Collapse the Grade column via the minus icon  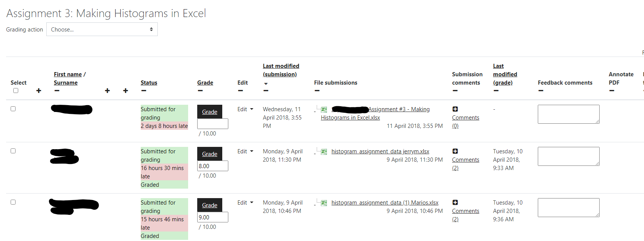[200, 91]
